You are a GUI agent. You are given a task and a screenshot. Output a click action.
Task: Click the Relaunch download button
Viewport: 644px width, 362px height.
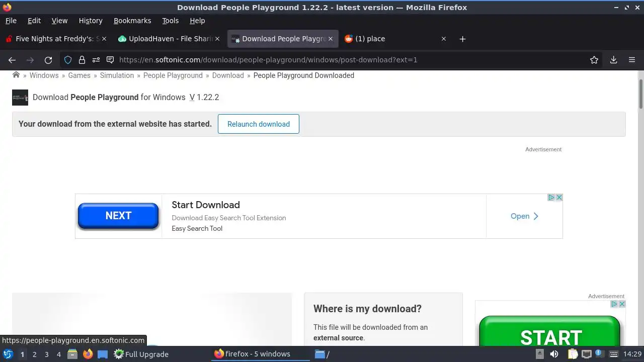(x=259, y=124)
